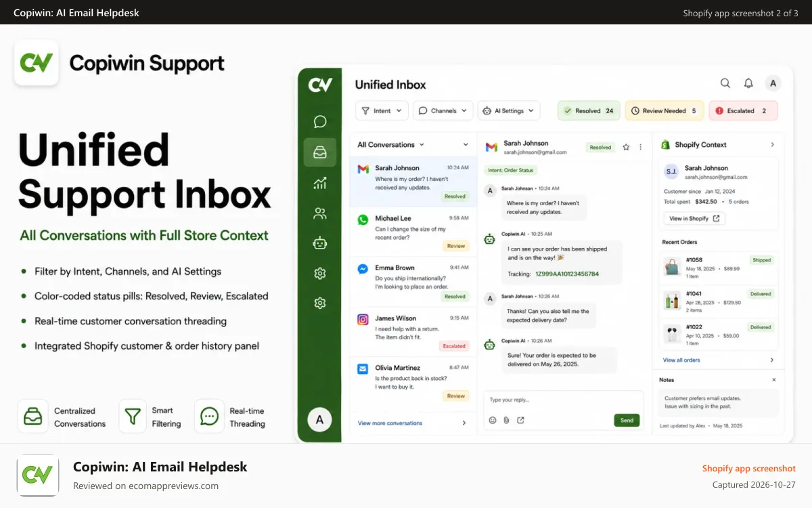Viewport: 812px width, 508px height.
Task: Click the Copiwin: AI Email Helpdesk footer logo
Action: [x=37, y=475]
